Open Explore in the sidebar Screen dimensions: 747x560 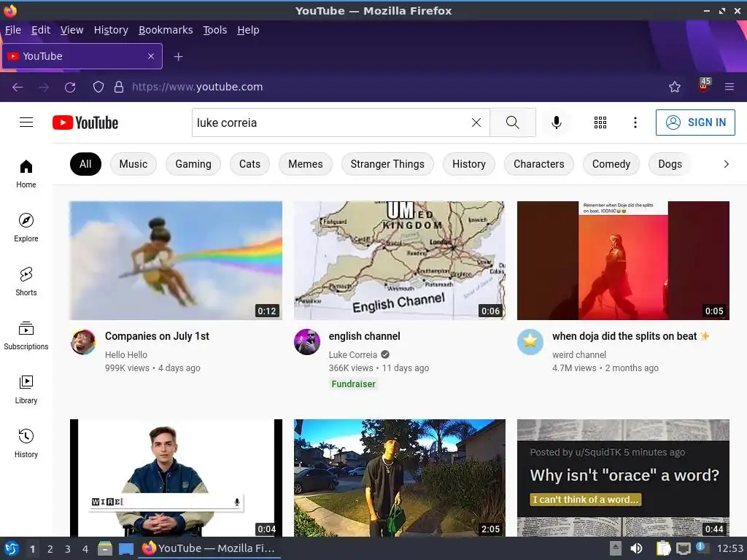(x=26, y=227)
